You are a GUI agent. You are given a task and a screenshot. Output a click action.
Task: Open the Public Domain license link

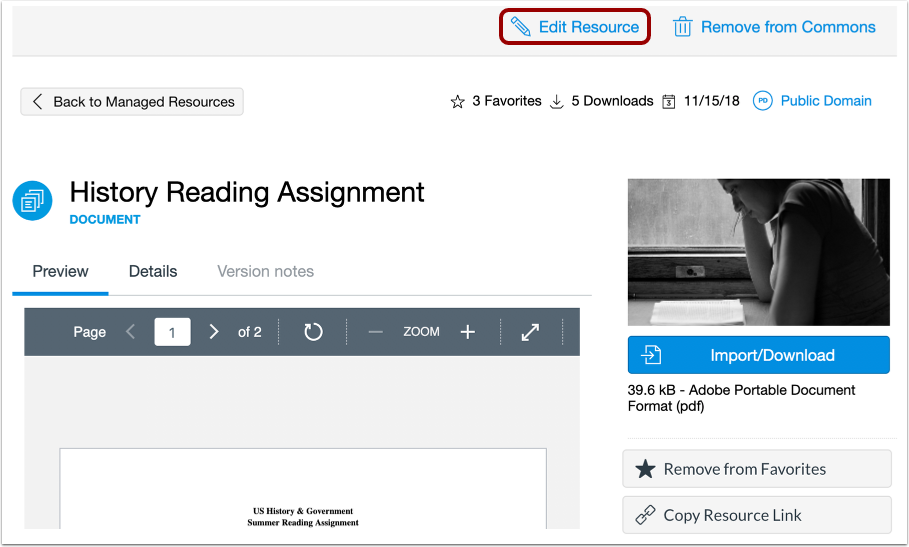coord(826,101)
